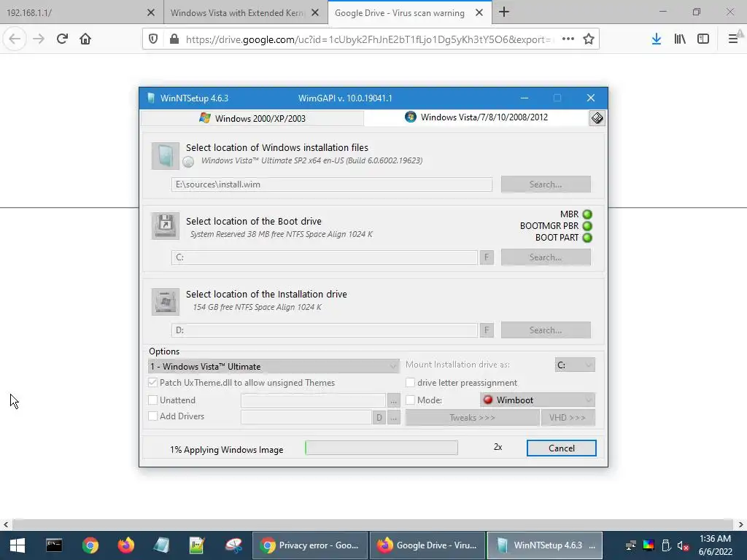Click the D button next to drivers field
747x560 pixels.
click(379, 418)
